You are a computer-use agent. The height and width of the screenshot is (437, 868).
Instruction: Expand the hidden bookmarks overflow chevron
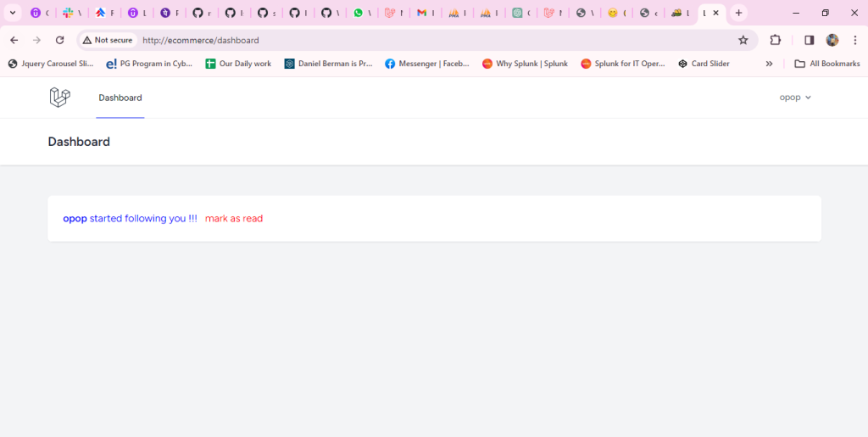[769, 64]
